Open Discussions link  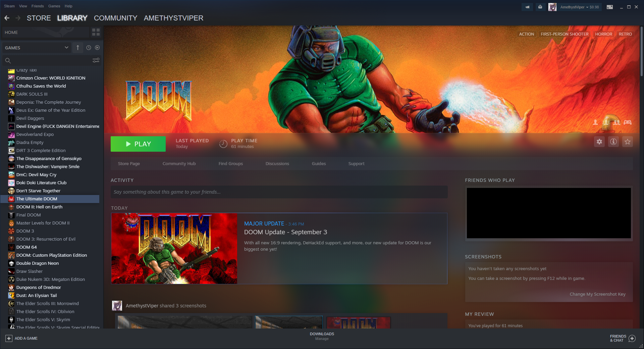[277, 164]
